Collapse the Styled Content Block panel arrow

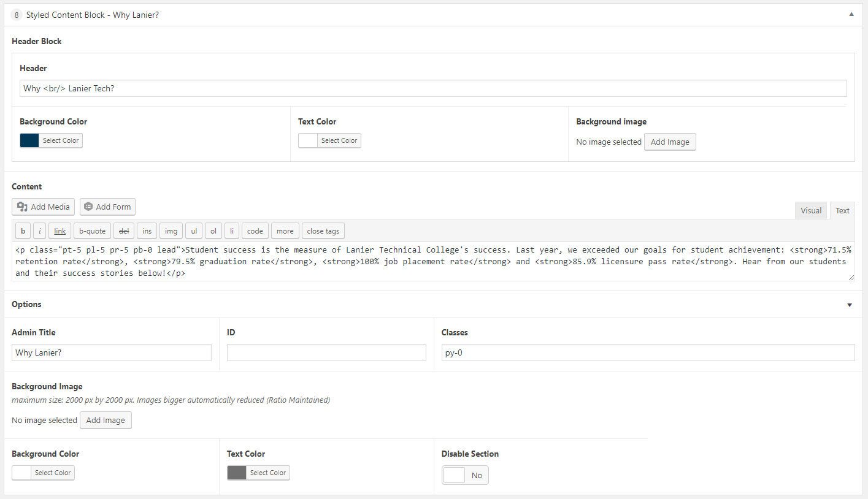coord(851,14)
